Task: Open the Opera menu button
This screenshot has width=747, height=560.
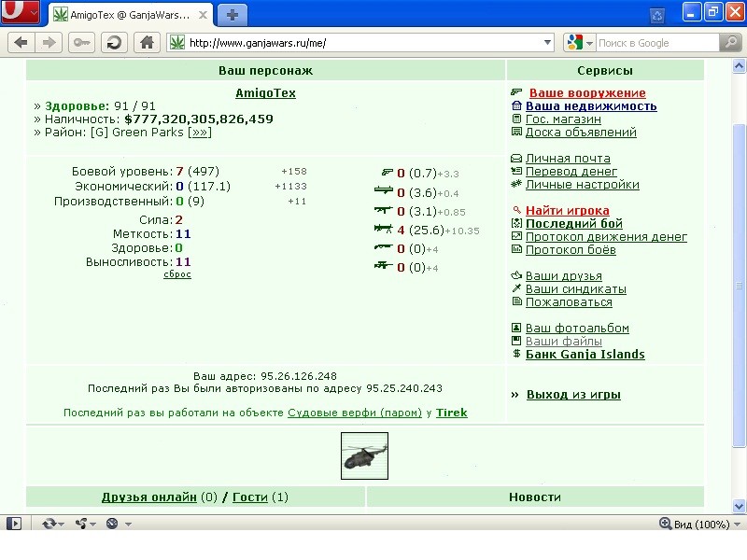Action: tap(20, 12)
